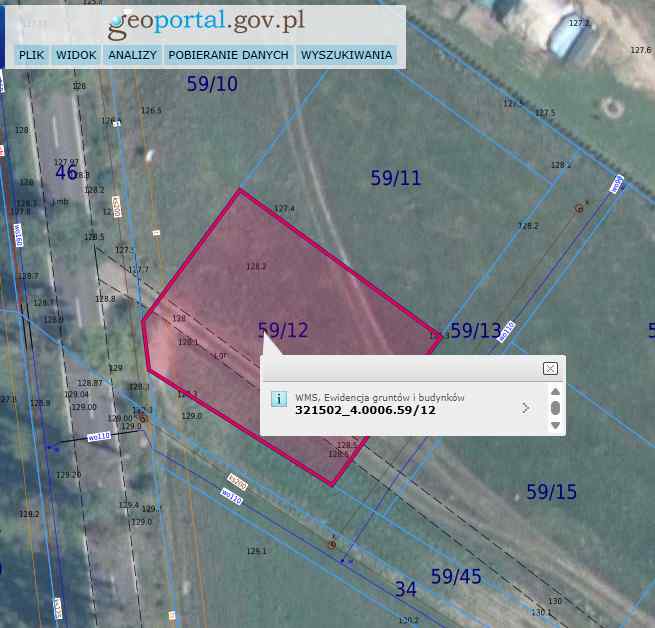Click the popup scrollbar down arrow

[555, 425]
